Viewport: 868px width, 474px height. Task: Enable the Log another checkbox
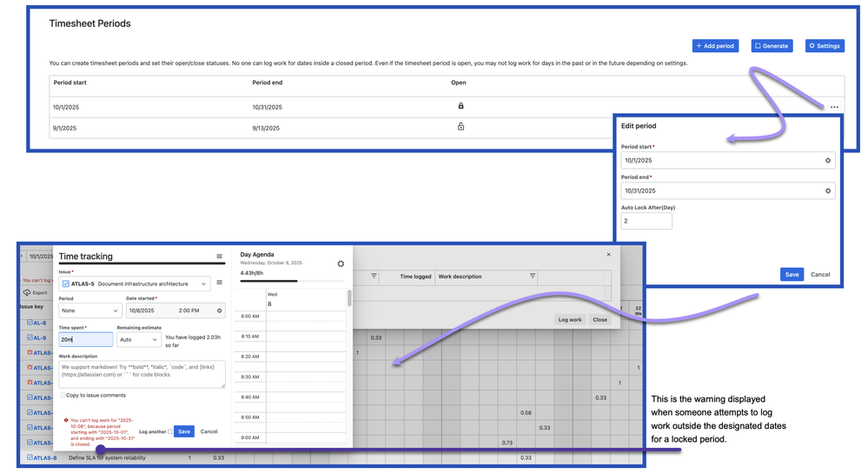point(170,431)
